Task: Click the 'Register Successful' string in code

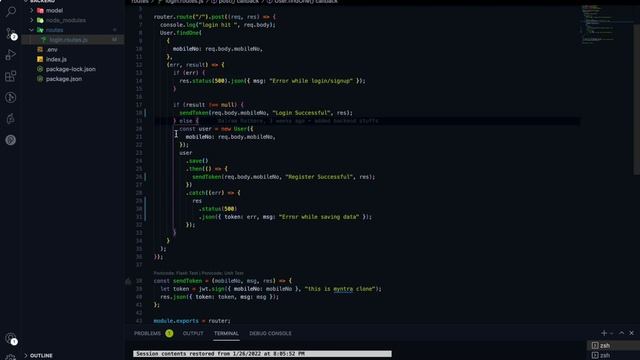Action: [318, 177]
